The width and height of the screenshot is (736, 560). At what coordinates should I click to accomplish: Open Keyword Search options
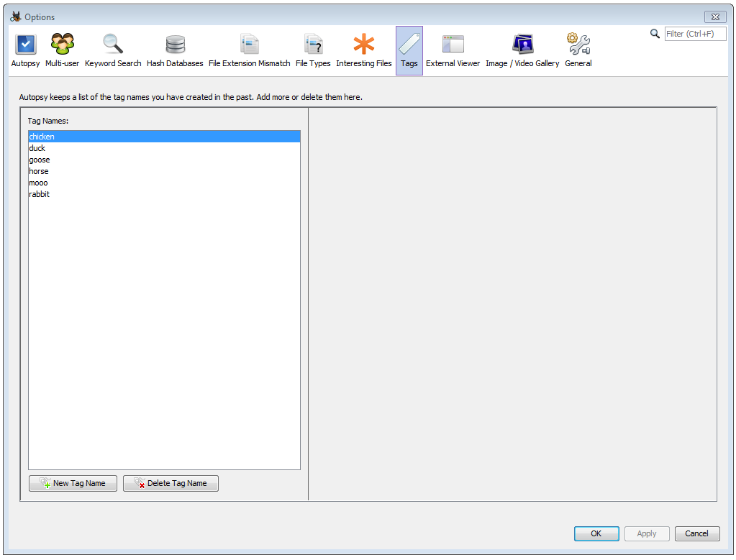[x=113, y=51]
